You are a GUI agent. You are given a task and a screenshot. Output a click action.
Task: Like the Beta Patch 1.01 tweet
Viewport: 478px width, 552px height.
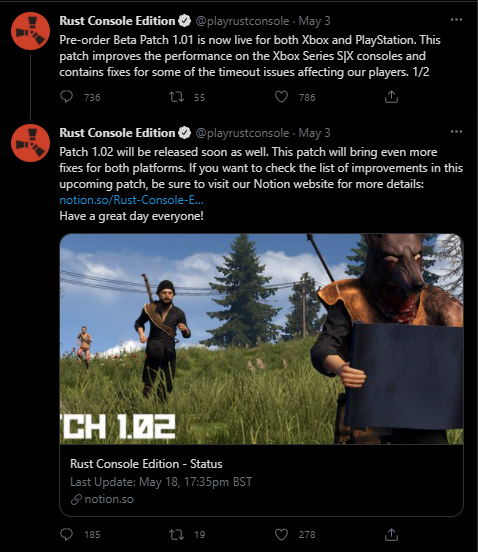point(281,97)
